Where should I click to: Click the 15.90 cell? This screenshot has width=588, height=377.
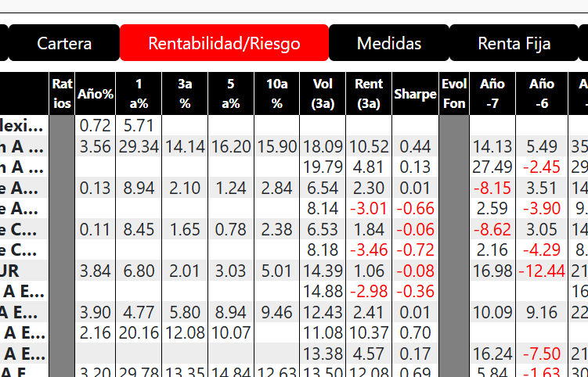[276, 146]
